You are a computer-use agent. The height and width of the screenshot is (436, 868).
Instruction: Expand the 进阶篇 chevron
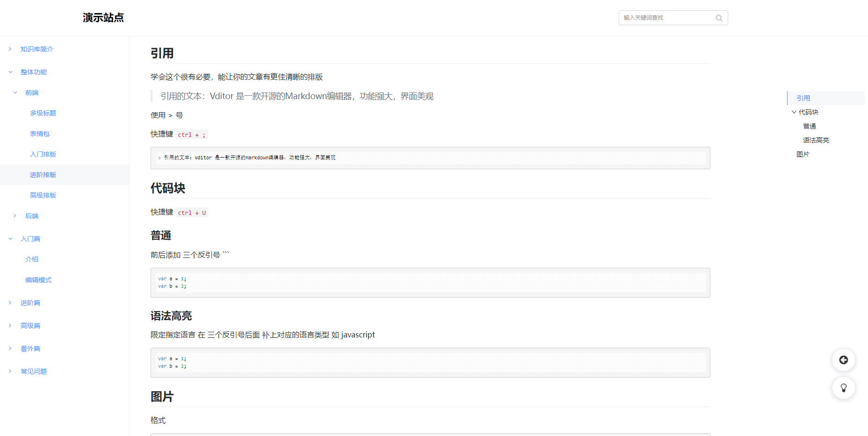pos(10,303)
